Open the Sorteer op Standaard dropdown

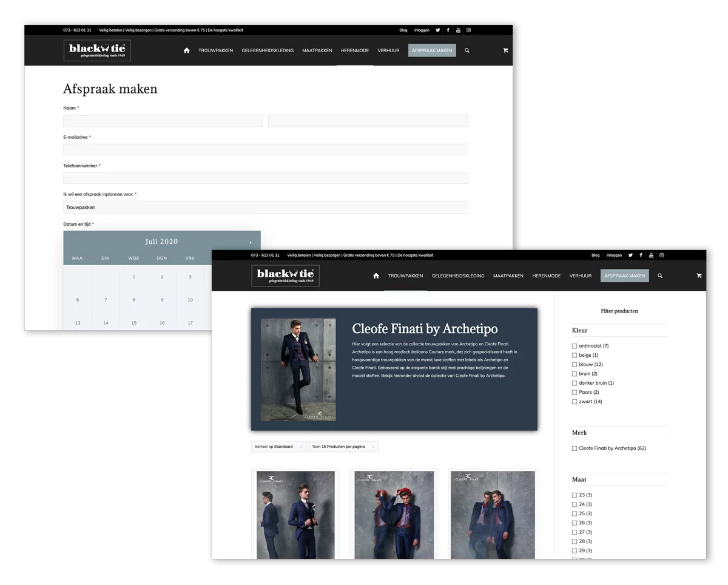click(x=278, y=447)
